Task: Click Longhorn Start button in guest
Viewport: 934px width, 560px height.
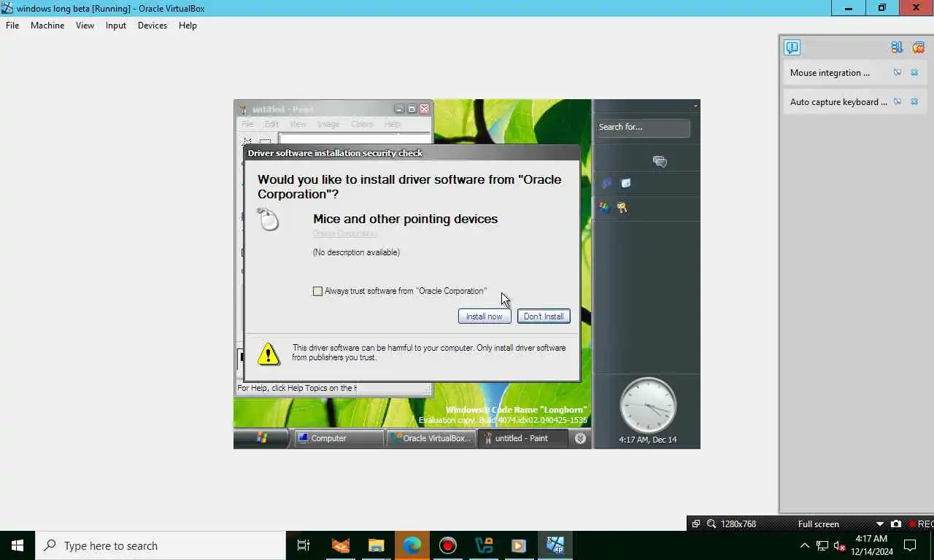Action: 262,438
